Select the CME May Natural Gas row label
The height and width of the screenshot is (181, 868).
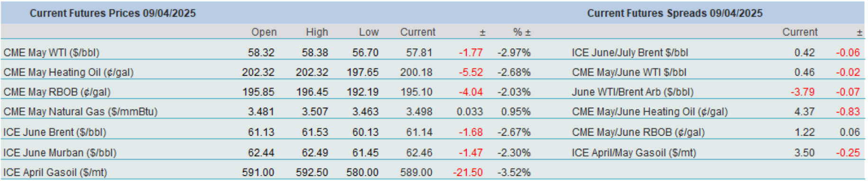(81, 112)
